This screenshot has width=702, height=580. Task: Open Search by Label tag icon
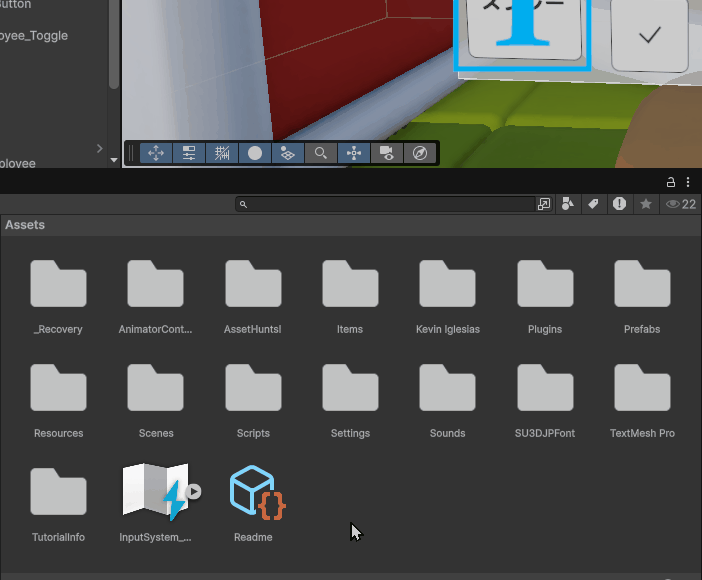pyautogui.click(x=593, y=204)
